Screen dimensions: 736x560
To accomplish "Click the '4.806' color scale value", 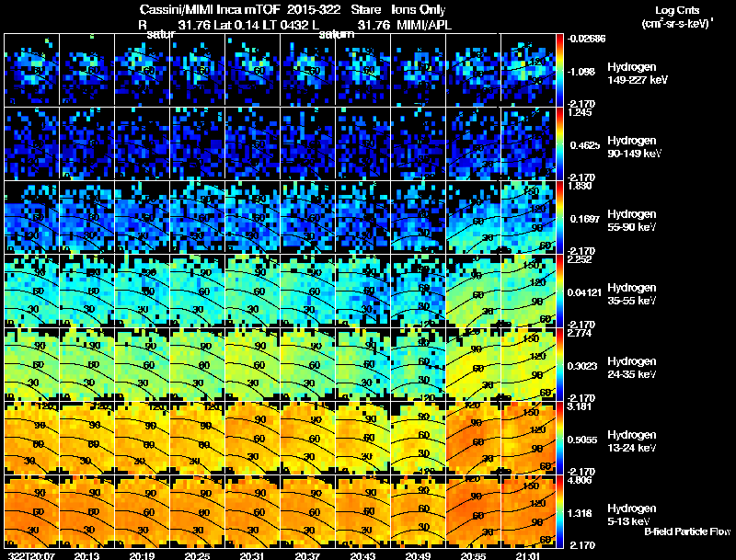I will (581, 480).
